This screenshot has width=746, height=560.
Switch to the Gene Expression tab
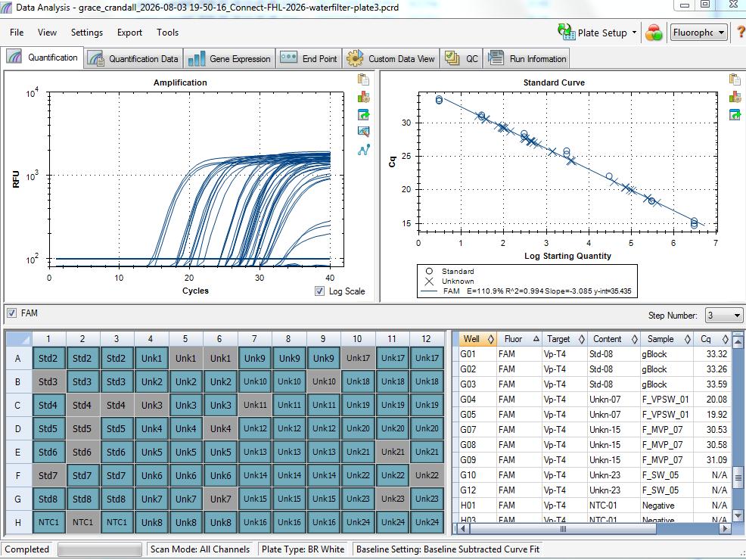[x=229, y=58]
